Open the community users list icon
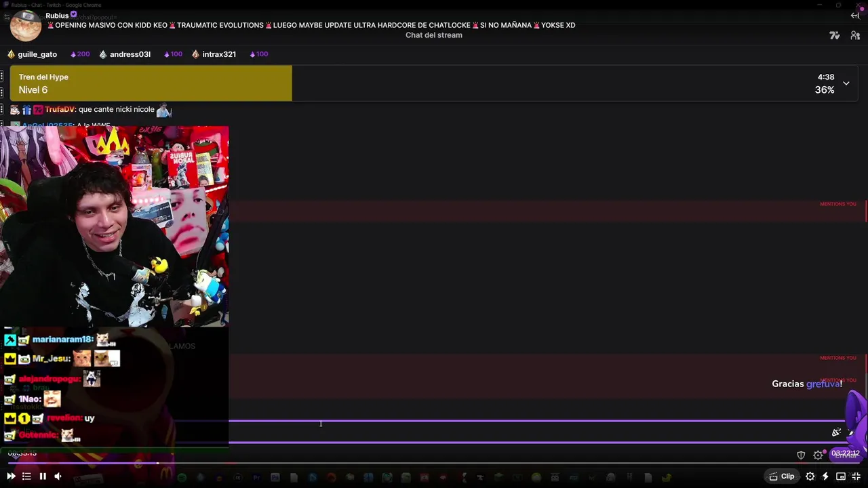The image size is (868, 488). point(855,35)
